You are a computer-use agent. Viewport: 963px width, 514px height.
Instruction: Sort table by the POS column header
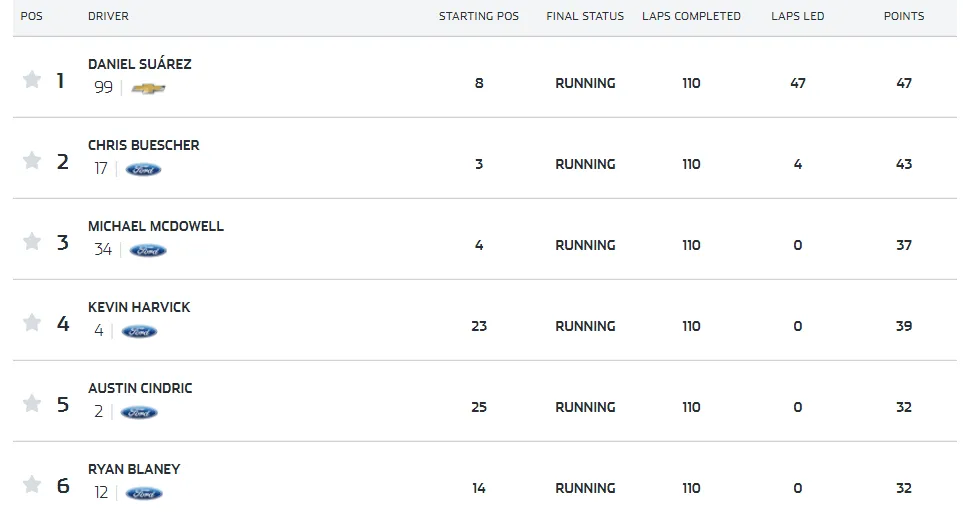(x=31, y=16)
